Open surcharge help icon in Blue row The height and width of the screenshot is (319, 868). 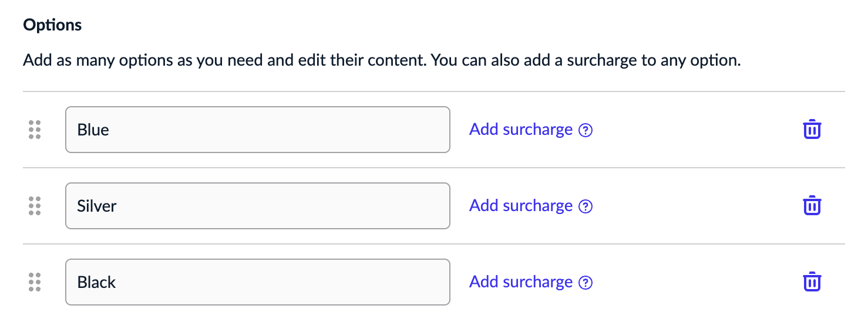586,130
